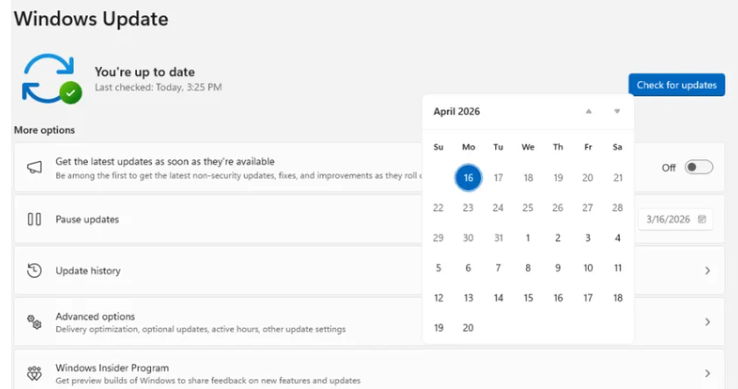738x389 pixels.
Task: Open Advanced options via its chevron
Action: point(707,322)
